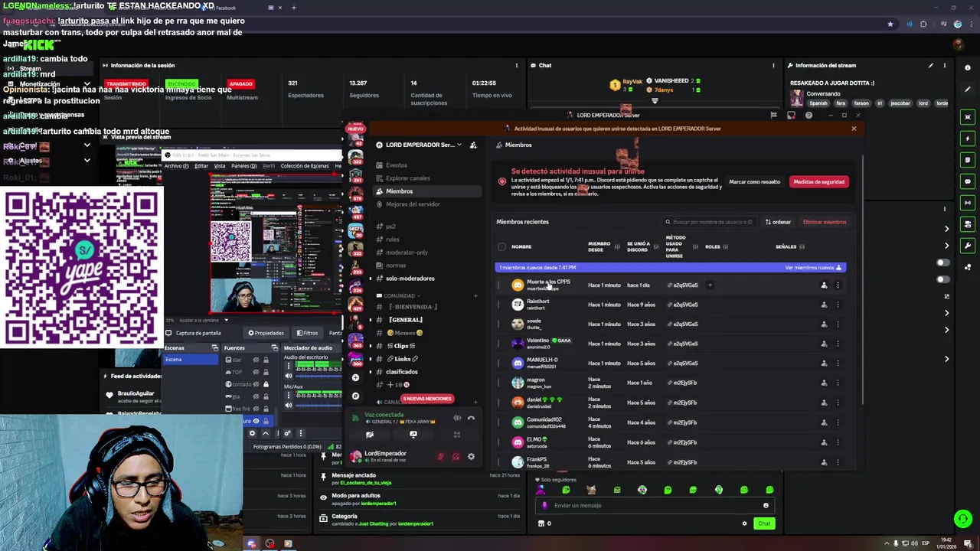Click the green Chat send button

coord(764,524)
